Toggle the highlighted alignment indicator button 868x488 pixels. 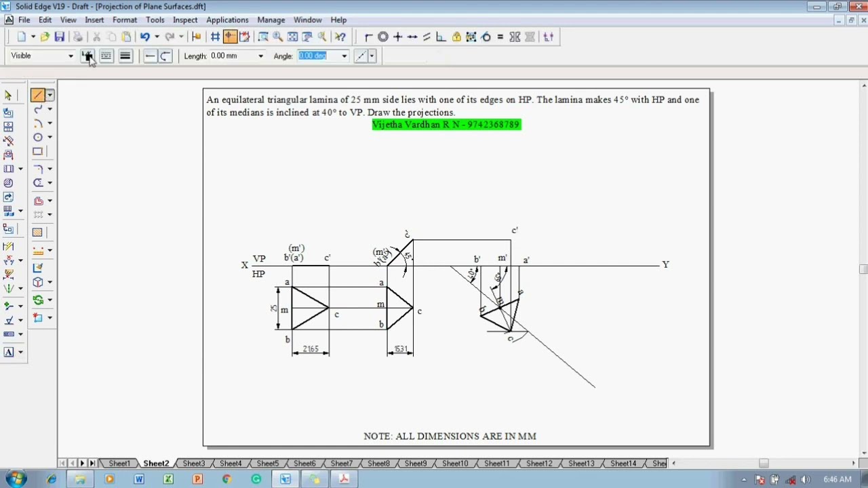coord(230,37)
